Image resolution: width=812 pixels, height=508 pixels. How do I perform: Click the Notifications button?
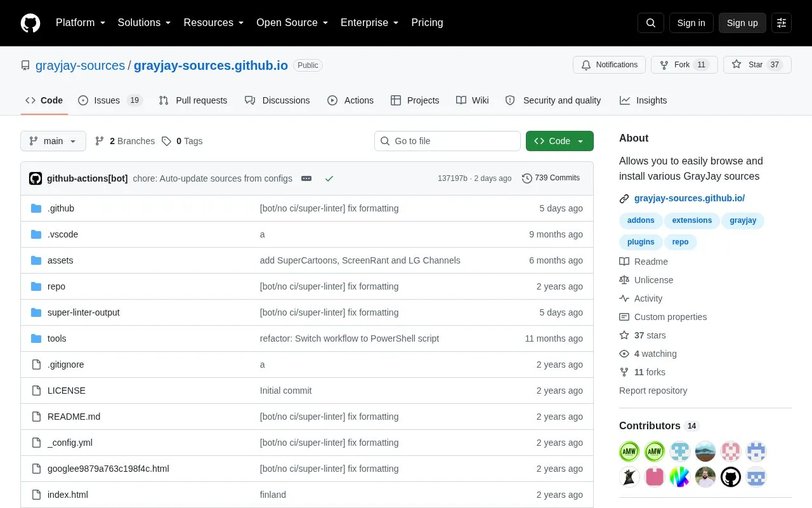609,65
